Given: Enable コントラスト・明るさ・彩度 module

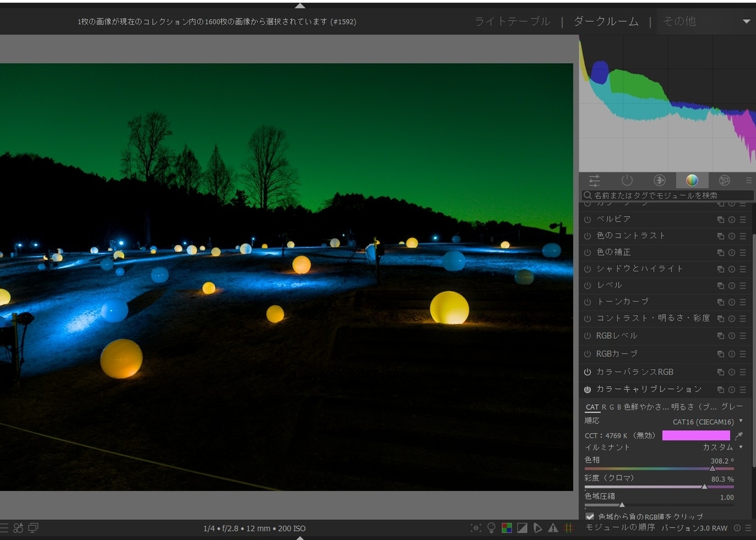Looking at the screenshot, I should [588, 319].
